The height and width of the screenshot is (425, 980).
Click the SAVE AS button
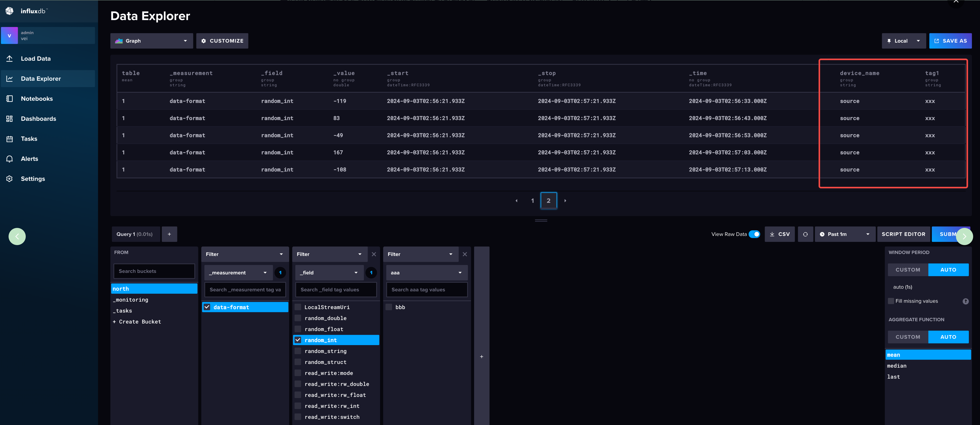[x=950, y=41]
